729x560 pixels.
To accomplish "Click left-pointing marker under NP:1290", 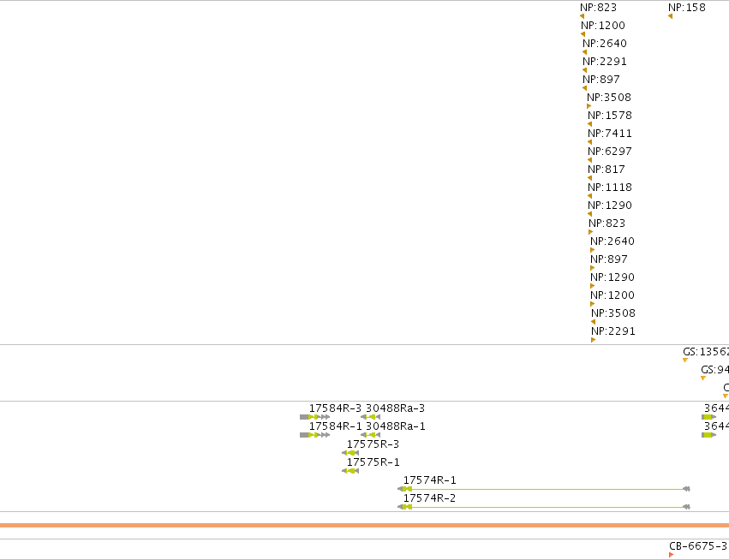I will 590,214.
